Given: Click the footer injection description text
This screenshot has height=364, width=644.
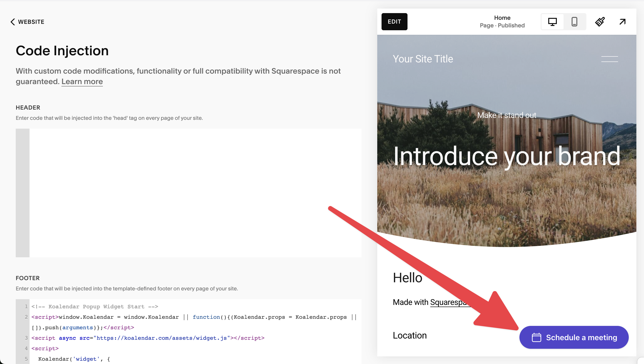Looking at the screenshot, I should pos(127,289).
